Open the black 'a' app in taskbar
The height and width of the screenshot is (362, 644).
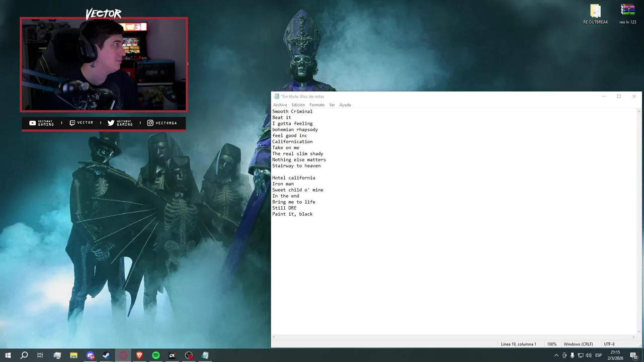click(172, 355)
